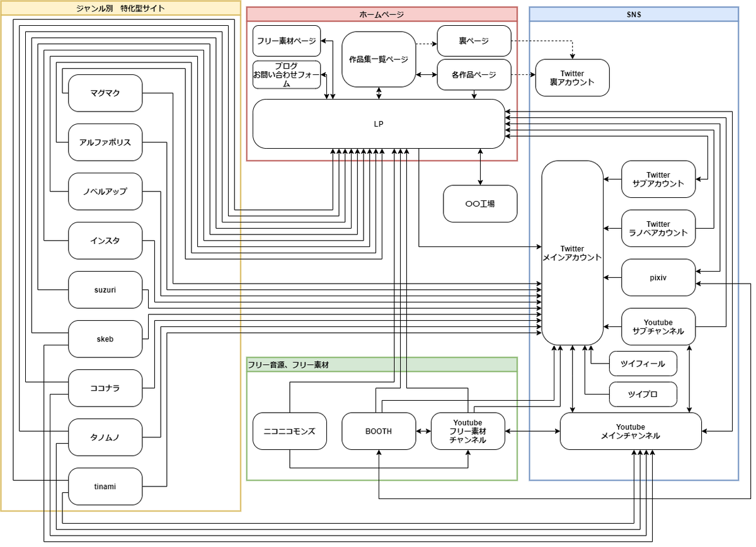Screen dimensions: 756x547
Task: Click the ジャンル別 特化型サイト group header
Action: point(121,8)
